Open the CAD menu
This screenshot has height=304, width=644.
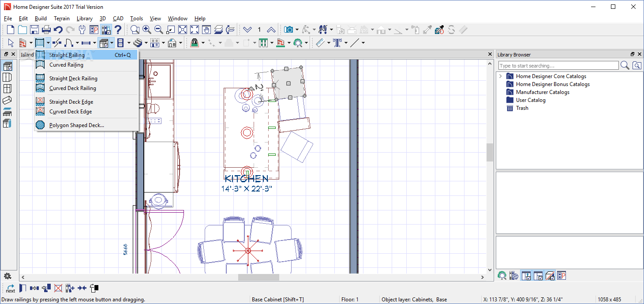click(118, 19)
